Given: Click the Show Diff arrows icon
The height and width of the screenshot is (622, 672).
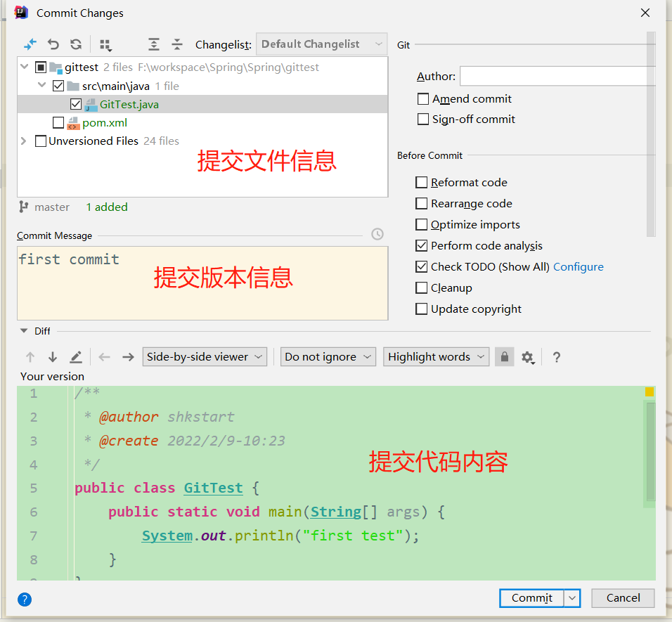Looking at the screenshot, I should (x=30, y=44).
